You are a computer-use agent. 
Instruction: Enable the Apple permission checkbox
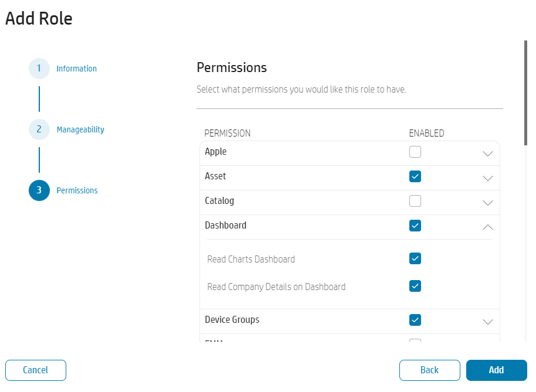(415, 151)
